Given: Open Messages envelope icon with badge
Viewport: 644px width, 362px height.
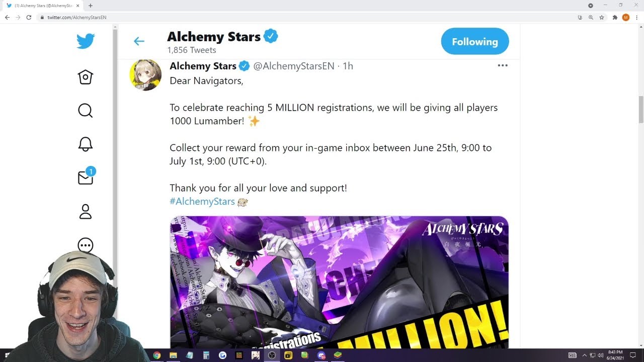Looking at the screenshot, I should point(86,176).
